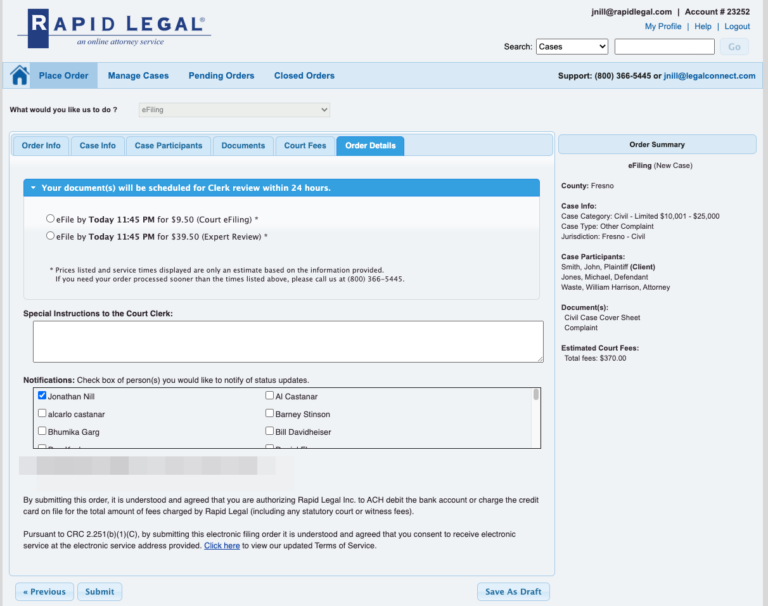Click the Previous button
The image size is (768, 606).
[x=45, y=591]
